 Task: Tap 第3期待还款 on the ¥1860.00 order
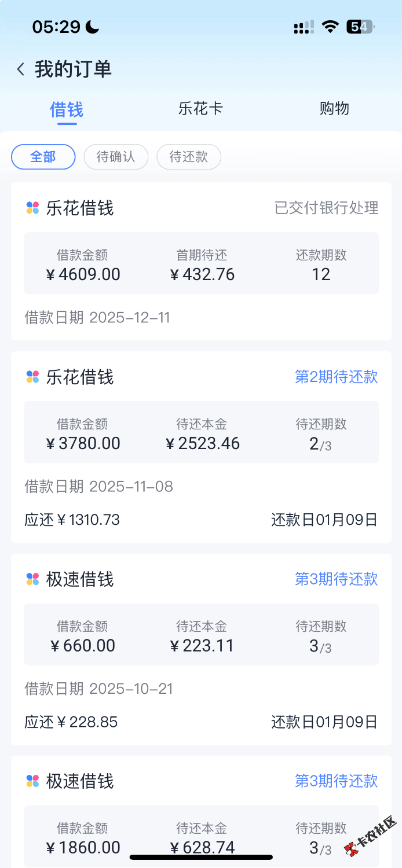click(x=336, y=781)
